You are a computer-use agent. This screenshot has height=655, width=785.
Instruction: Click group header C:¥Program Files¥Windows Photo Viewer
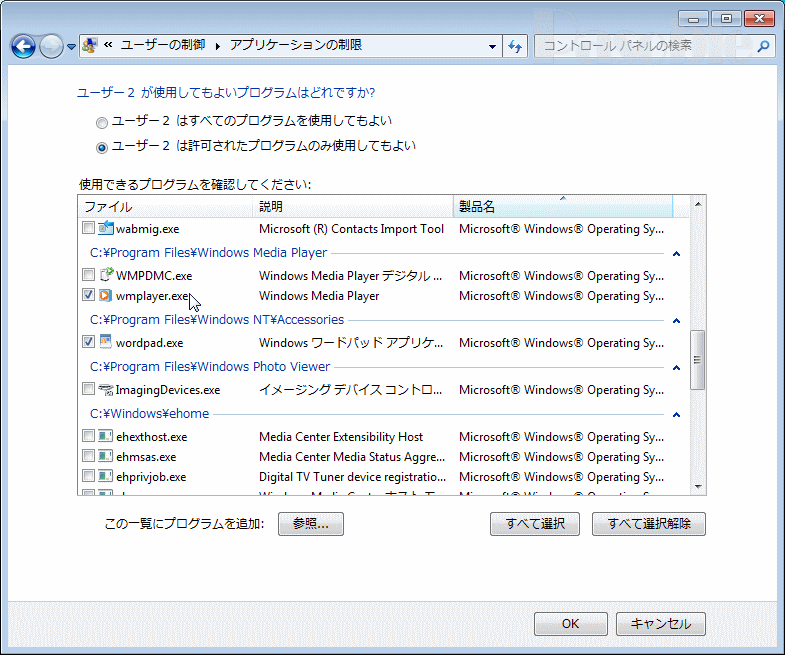tap(210, 367)
